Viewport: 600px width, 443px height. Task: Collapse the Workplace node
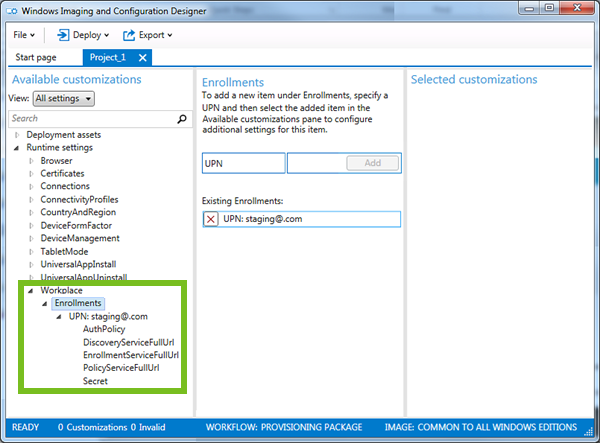[31, 291]
